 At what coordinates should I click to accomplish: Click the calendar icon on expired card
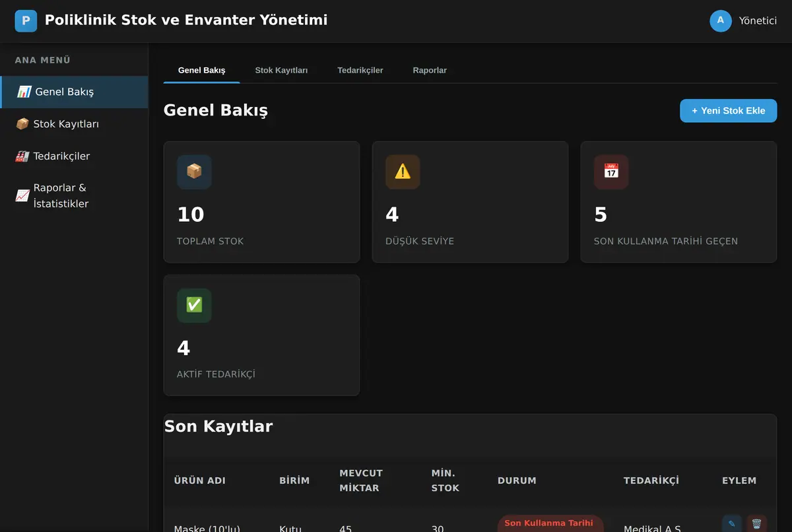coord(611,172)
